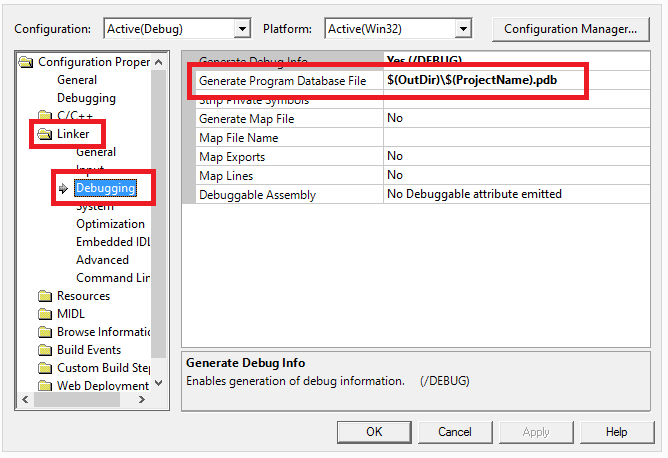The image size is (668, 458).
Task: Open the Configuration dropdown
Action: coord(241,29)
